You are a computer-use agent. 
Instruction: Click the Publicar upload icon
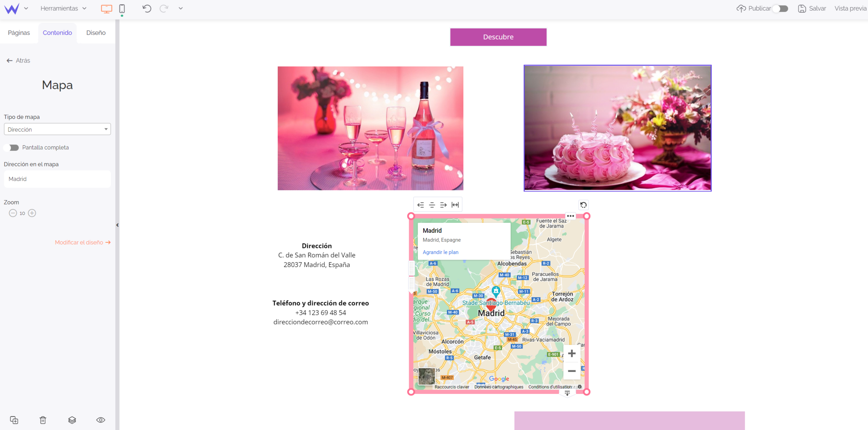(x=741, y=9)
